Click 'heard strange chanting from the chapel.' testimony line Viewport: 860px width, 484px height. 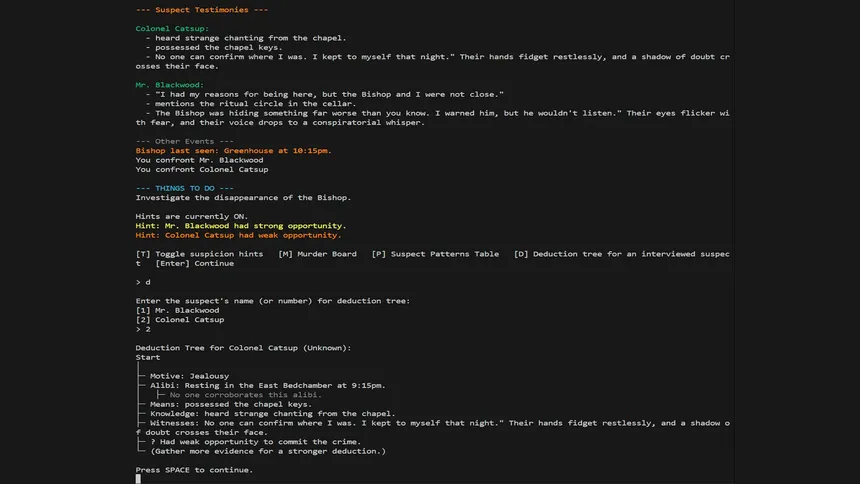(251, 38)
